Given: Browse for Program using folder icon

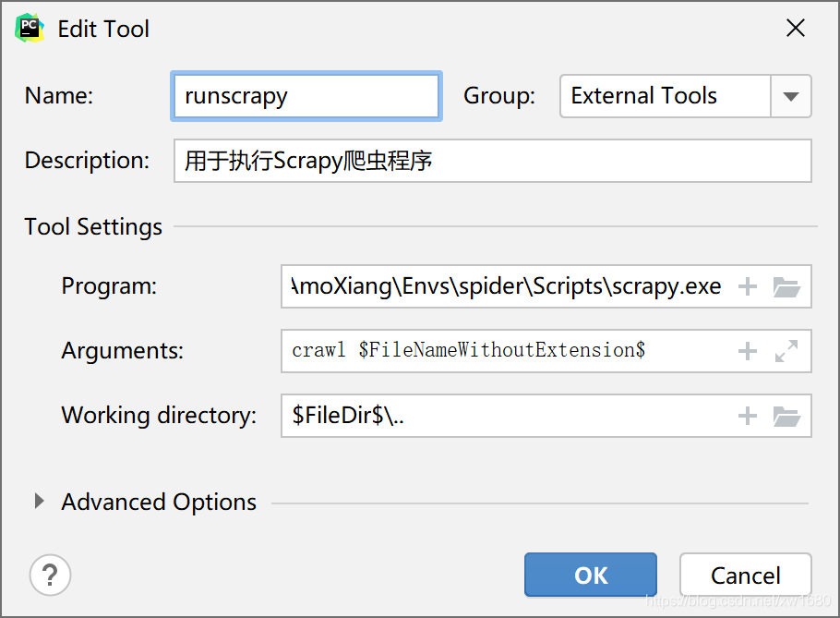Looking at the screenshot, I should point(786,286).
